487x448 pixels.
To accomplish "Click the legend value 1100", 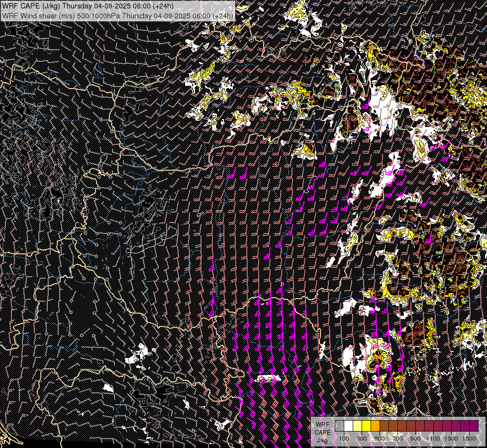I will pos(433,439).
